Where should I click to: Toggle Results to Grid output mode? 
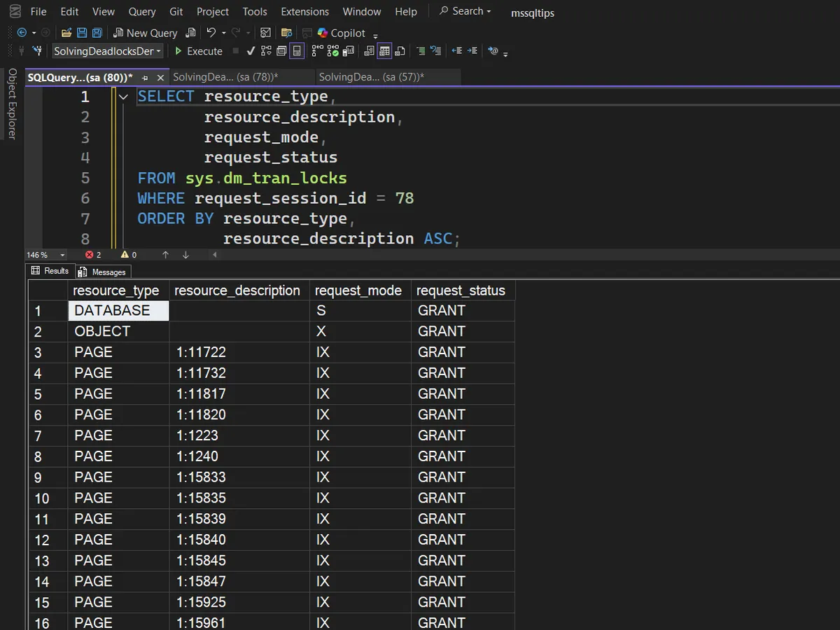[384, 51]
